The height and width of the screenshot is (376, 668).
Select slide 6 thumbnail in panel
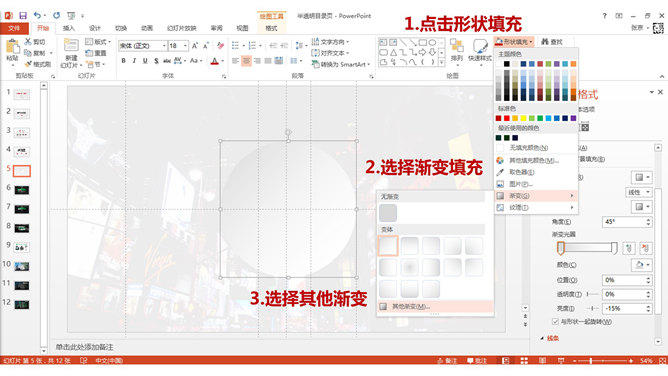click(x=22, y=190)
